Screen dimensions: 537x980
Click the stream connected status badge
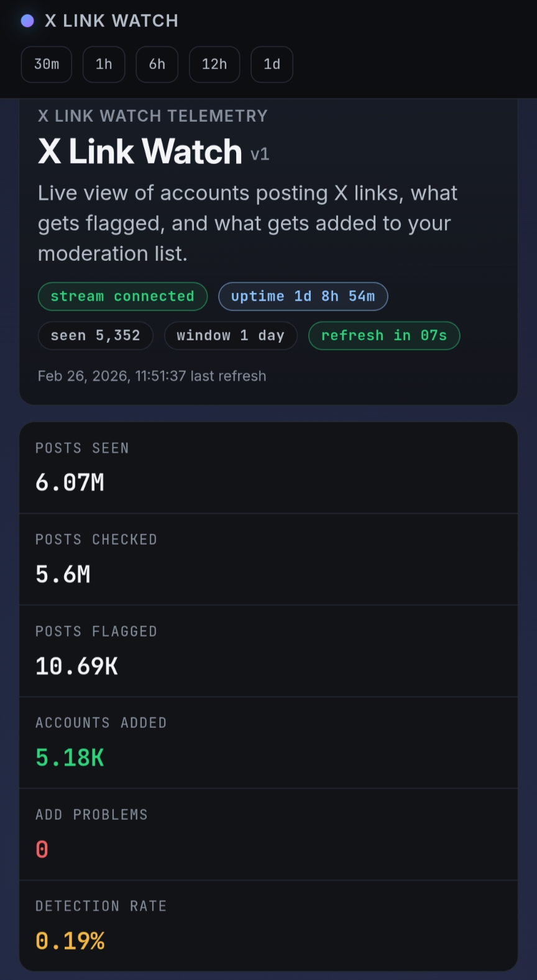point(122,297)
